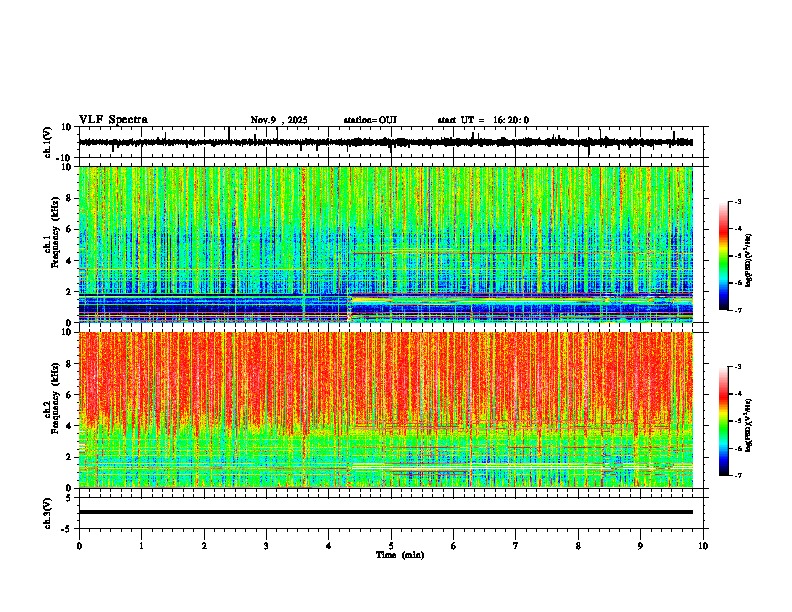Click the "2" kHz tick of ch.2 spectrogram

point(70,457)
